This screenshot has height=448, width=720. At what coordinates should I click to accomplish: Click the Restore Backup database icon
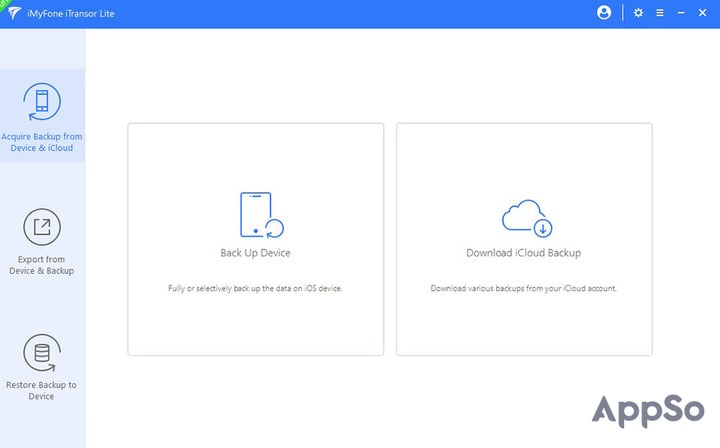pos(42,353)
